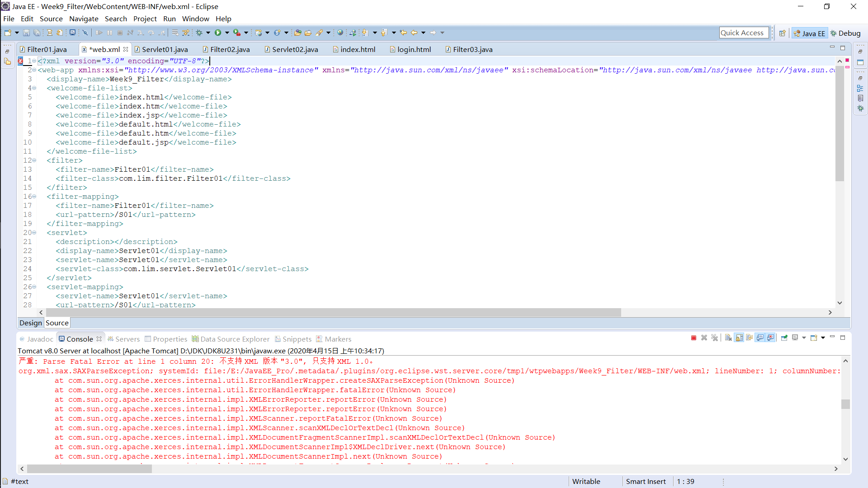868x488 pixels.
Task: Click the Open Perspective icon
Action: coord(783,33)
